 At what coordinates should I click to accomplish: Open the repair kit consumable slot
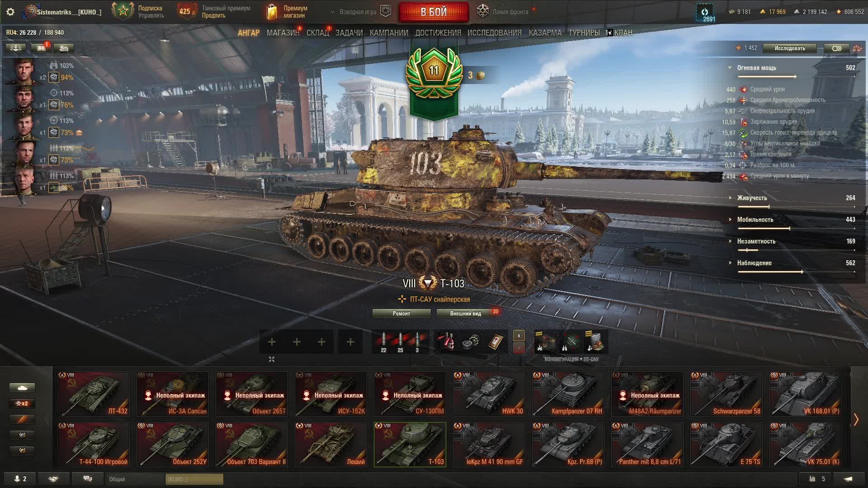471,342
